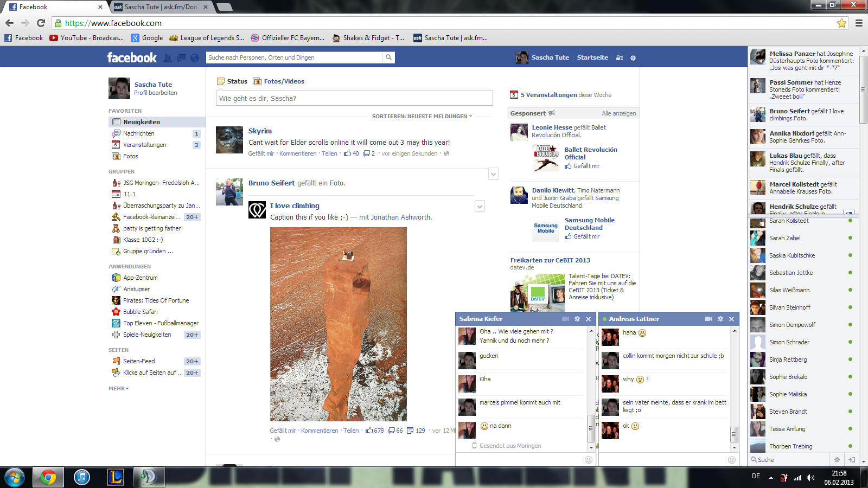Open account settings gear in header

coord(633,57)
